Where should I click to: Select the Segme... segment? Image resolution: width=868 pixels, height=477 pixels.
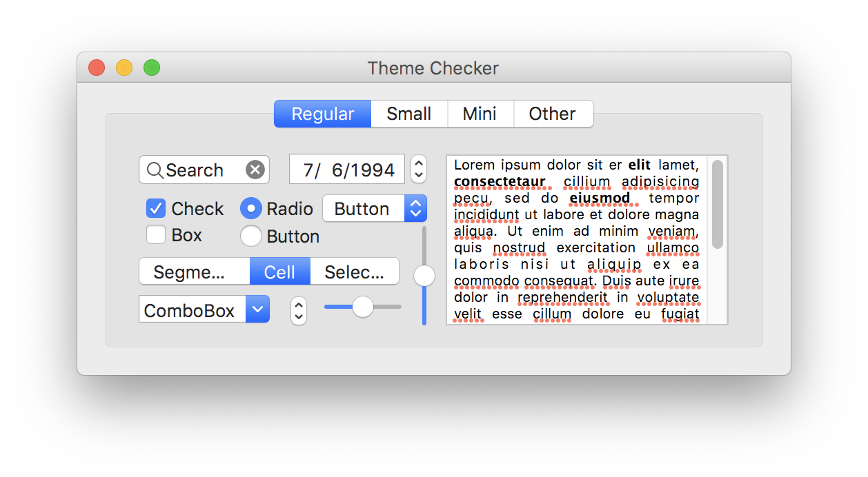tap(194, 272)
